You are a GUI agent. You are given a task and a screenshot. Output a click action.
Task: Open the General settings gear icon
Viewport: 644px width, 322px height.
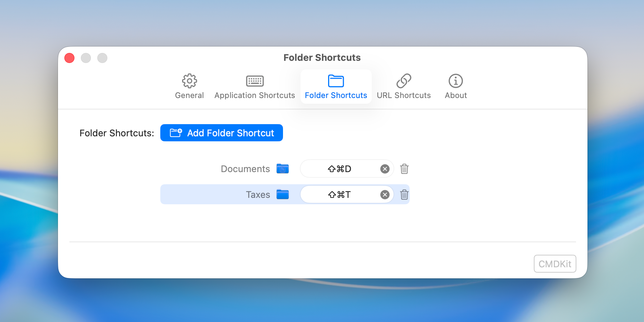pos(189,81)
